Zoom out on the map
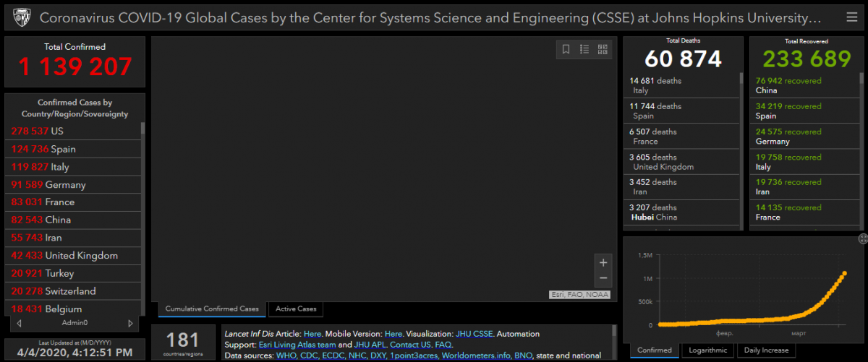 tap(603, 279)
